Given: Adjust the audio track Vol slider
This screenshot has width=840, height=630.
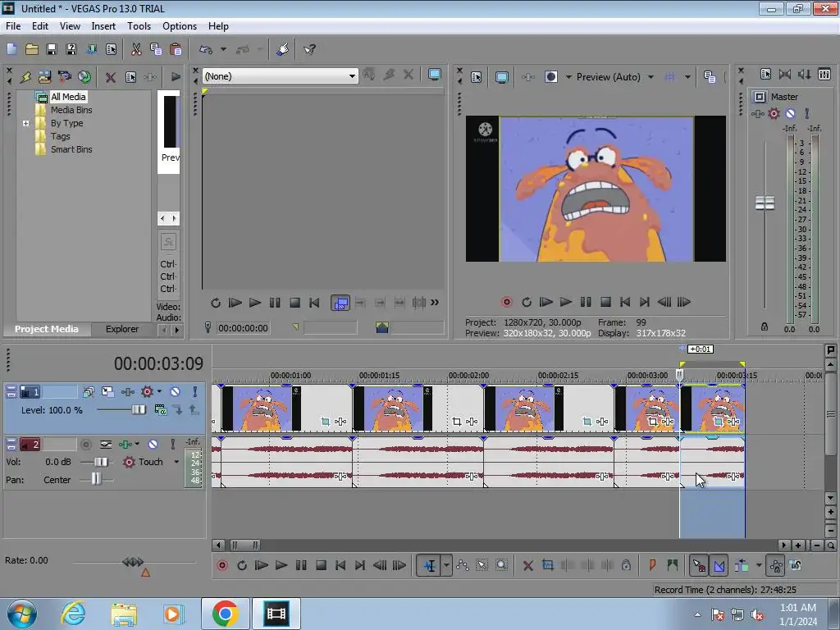Looking at the screenshot, I should pos(101,462).
